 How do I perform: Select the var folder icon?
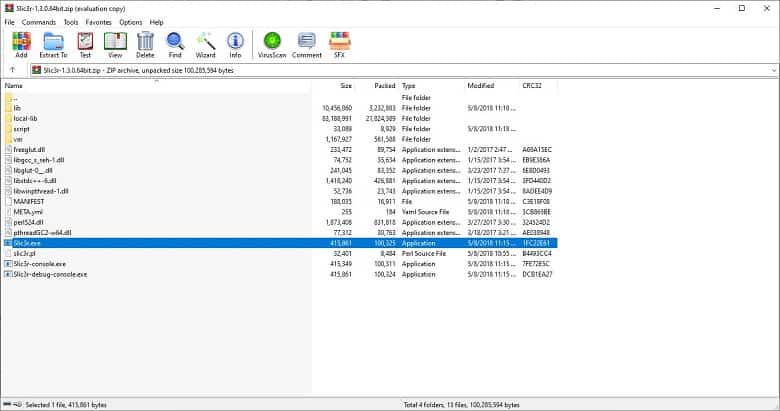pyautogui.click(x=8, y=139)
